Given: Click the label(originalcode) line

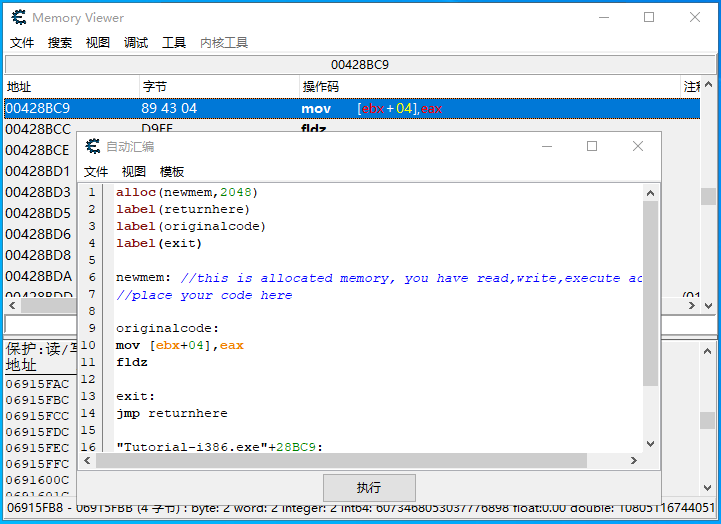Looking at the screenshot, I should tap(191, 226).
